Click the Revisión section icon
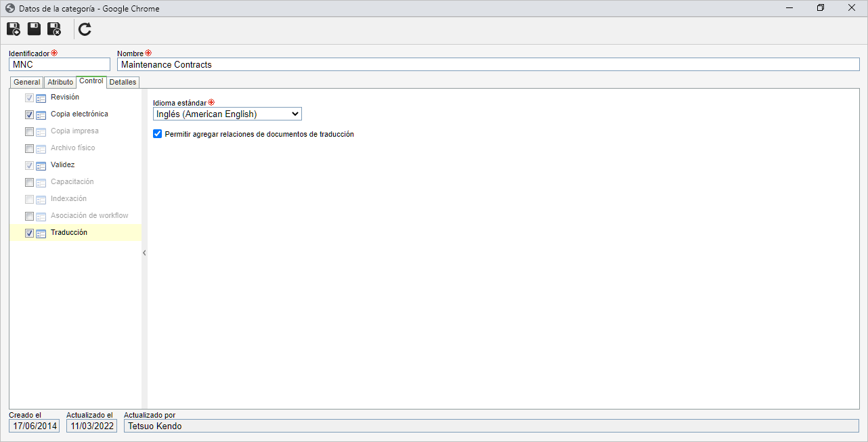Viewport: 868px width, 442px height. pos(41,97)
